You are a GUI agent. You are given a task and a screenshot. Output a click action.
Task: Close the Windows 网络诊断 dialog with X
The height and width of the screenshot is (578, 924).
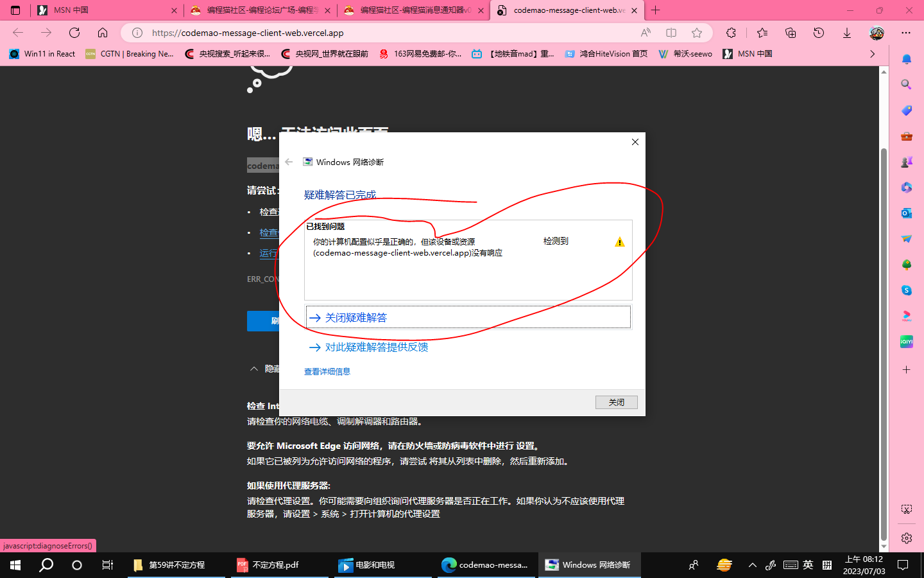click(x=635, y=142)
